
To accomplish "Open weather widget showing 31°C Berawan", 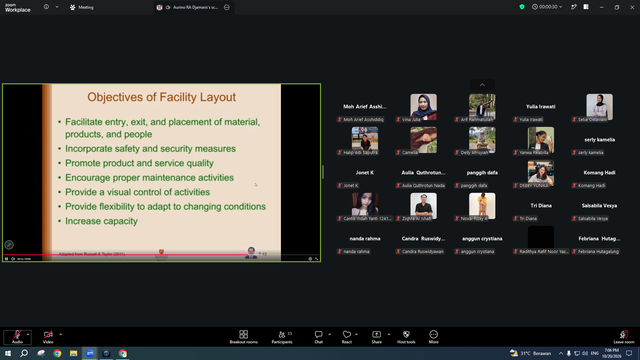I will click(x=530, y=353).
